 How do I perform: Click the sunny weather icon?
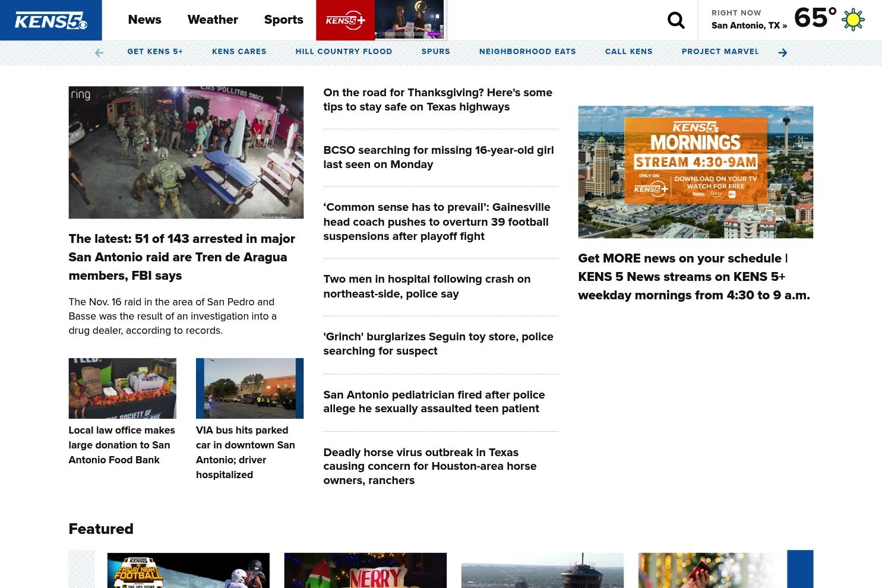click(853, 20)
